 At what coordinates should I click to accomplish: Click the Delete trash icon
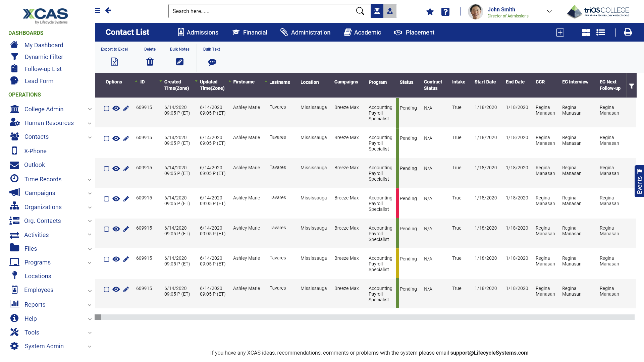(x=150, y=62)
